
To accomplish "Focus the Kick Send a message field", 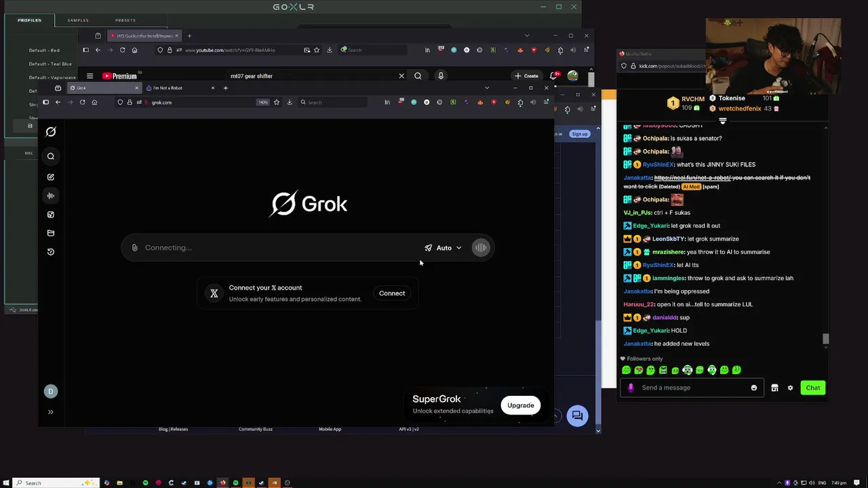I will pyautogui.click(x=693, y=388).
